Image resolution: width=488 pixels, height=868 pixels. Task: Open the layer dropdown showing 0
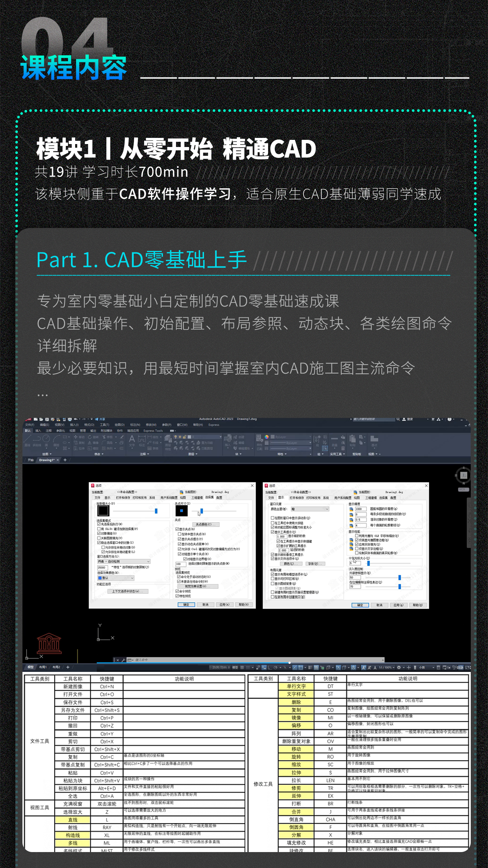coord(198,437)
